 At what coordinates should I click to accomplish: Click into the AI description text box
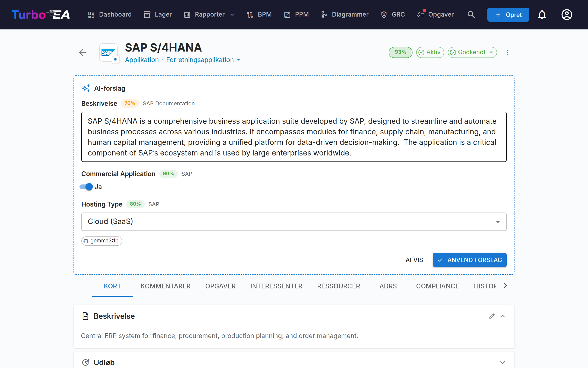click(x=294, y=137)
